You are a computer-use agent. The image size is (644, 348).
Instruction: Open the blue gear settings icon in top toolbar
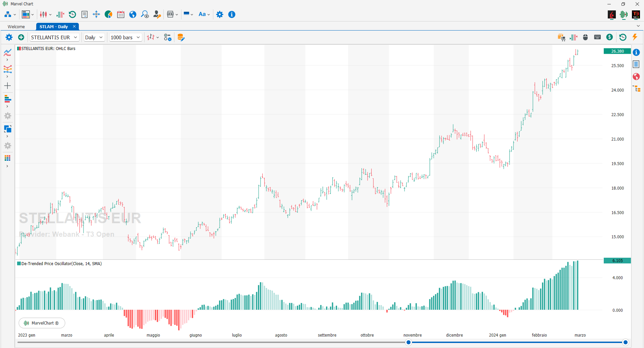click(220, 14)
